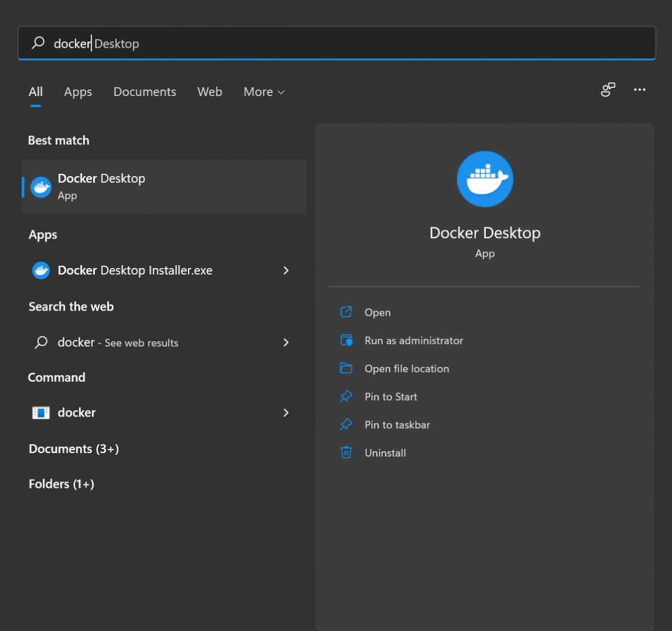The width and height of the screenshot is (672, 631).
Task: Select Open for Docker Desktop
Action: [x=377, y=312]
